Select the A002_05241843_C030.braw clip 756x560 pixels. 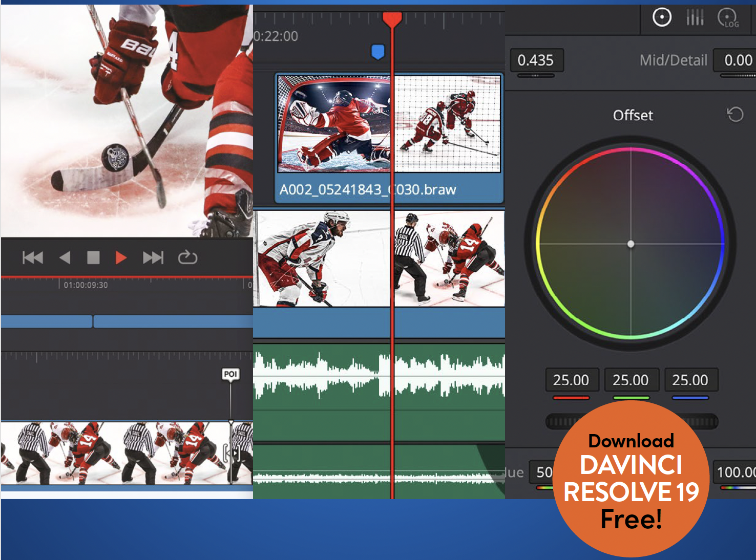(367, 189)
